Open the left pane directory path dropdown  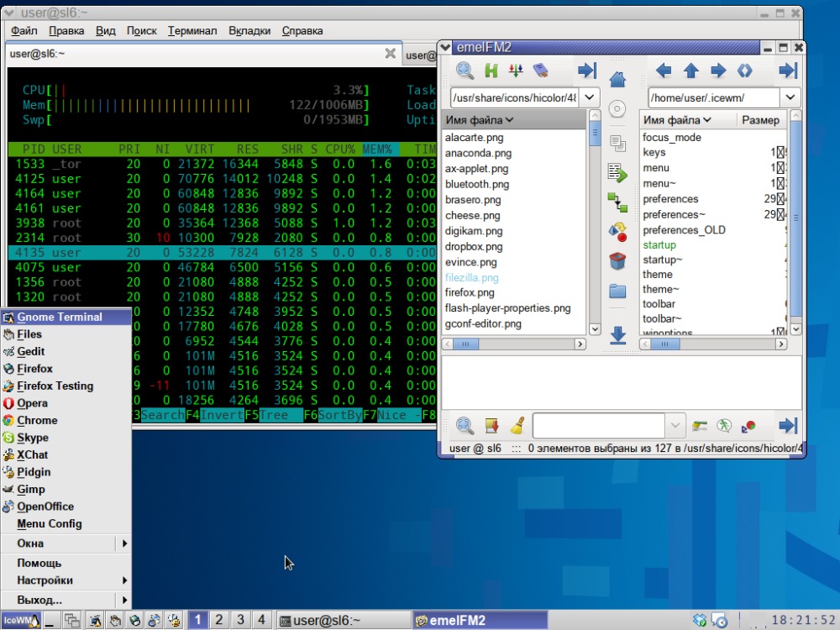click(x=591, y=97)
